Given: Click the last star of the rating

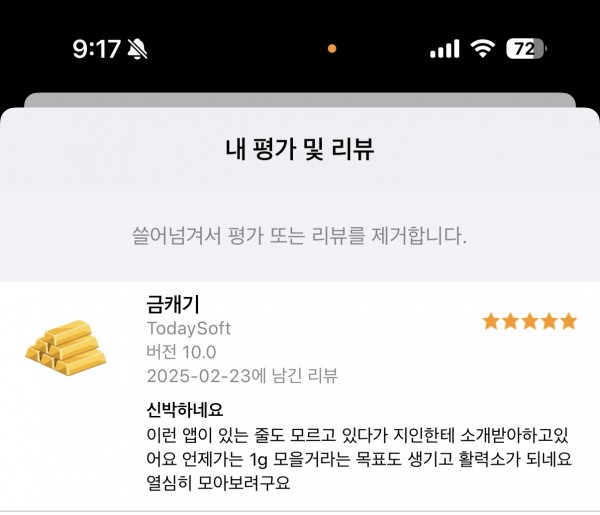Looking at the screenshot, I should (x=569, y=321).
